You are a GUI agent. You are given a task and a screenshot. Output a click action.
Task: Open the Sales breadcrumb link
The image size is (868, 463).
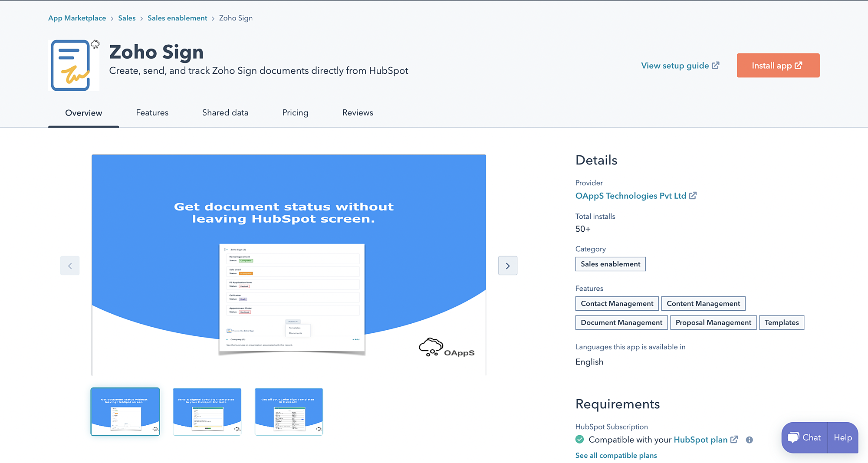[x=127, y=18]
